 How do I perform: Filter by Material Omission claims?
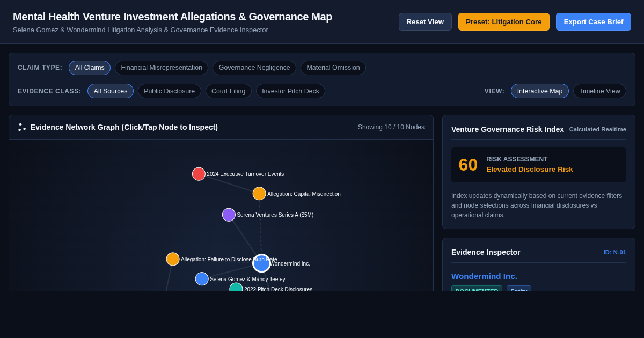point(333,68)
